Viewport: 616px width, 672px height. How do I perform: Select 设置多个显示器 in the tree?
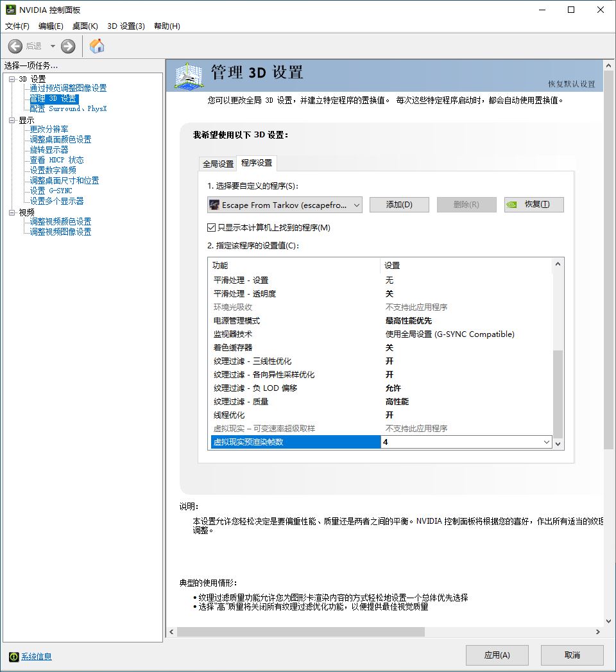56,201
